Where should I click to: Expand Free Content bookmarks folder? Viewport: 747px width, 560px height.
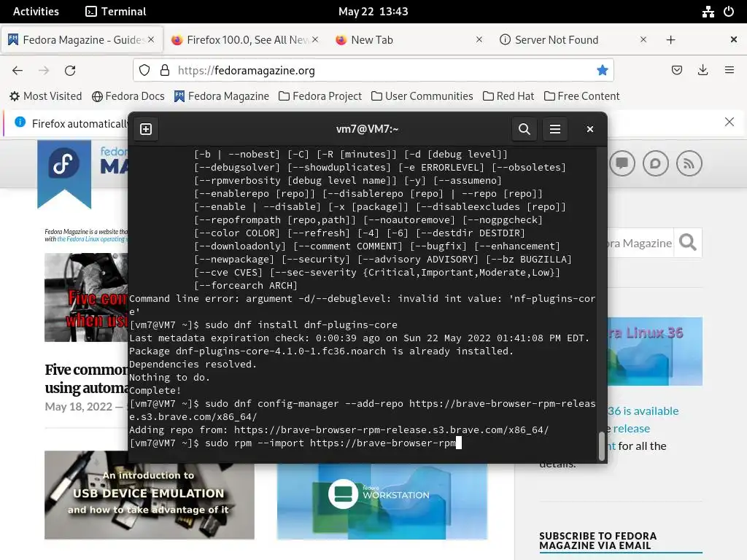coord(581,96)
